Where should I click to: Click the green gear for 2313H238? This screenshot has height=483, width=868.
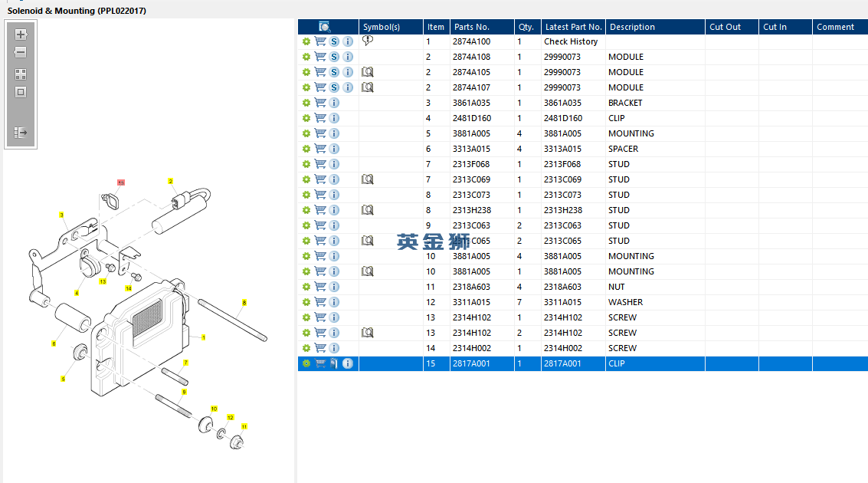point(306,210)
